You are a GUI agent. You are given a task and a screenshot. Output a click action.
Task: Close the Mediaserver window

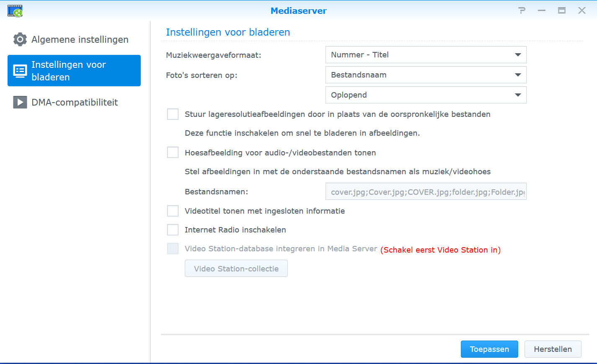point(582,10)
